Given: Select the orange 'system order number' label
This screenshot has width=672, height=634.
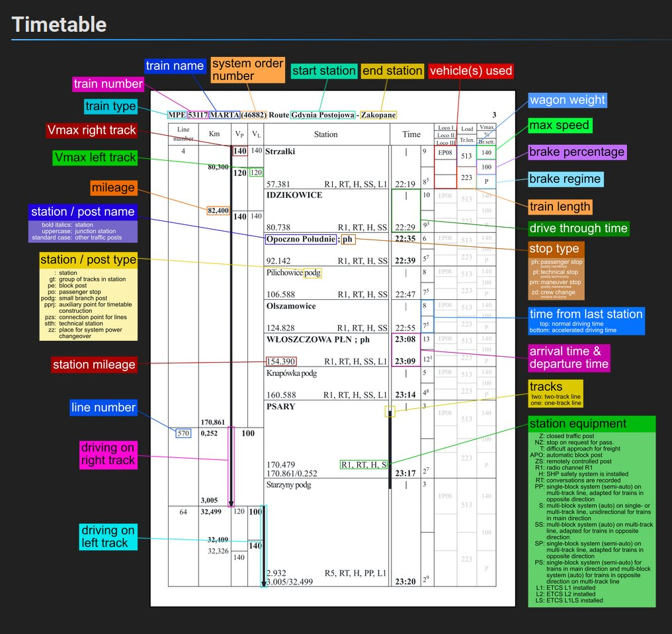Looking at the screenshot, I should point(248,70).
